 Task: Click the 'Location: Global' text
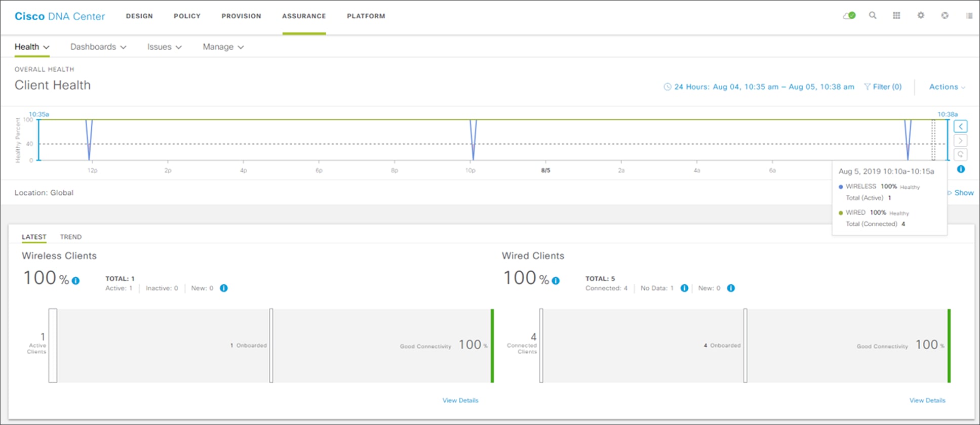pos(44,193)
